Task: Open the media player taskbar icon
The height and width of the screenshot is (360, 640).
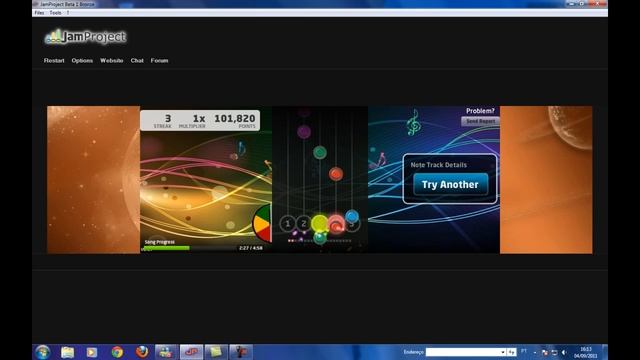Action: click(x=92, y=352)
